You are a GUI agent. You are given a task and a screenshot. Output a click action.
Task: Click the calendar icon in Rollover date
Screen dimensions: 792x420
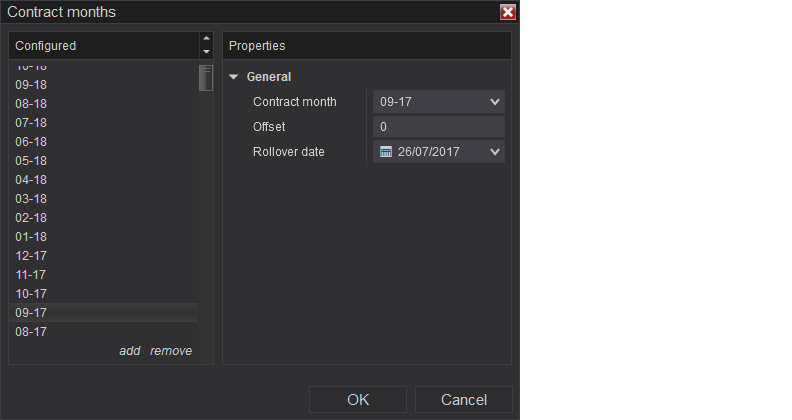point(386,152)
